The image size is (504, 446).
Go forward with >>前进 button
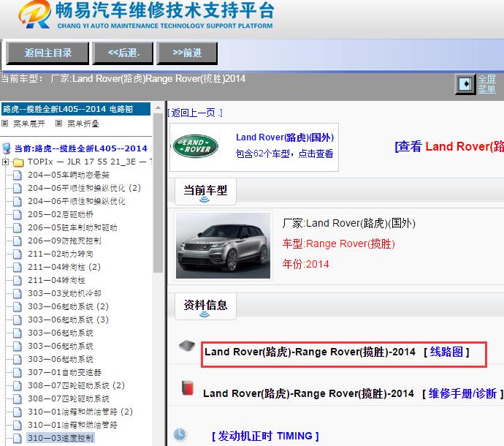(x=187, y=53)
